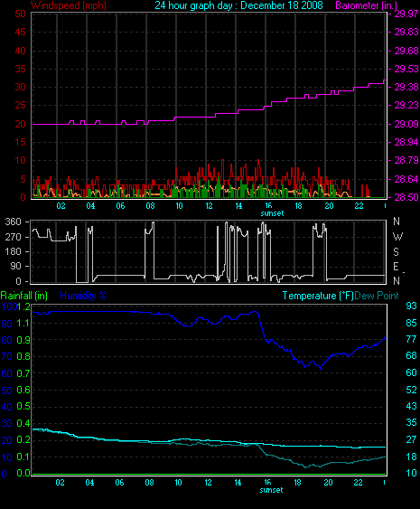Click the W compass label on the direction graph
The image size is (420, 509).
(397, 237)
